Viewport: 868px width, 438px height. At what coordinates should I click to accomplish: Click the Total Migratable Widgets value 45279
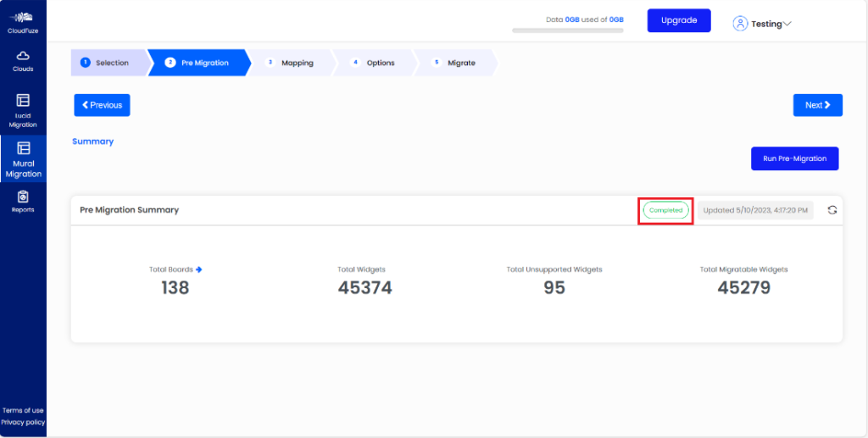[743, 287]
